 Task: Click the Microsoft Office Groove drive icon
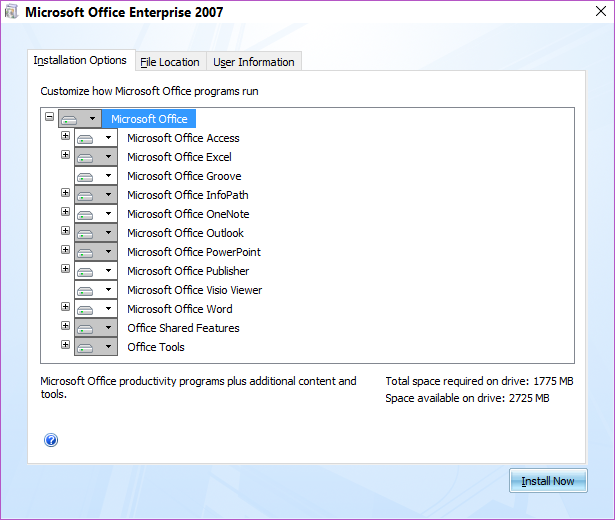(x=86, y=176)
